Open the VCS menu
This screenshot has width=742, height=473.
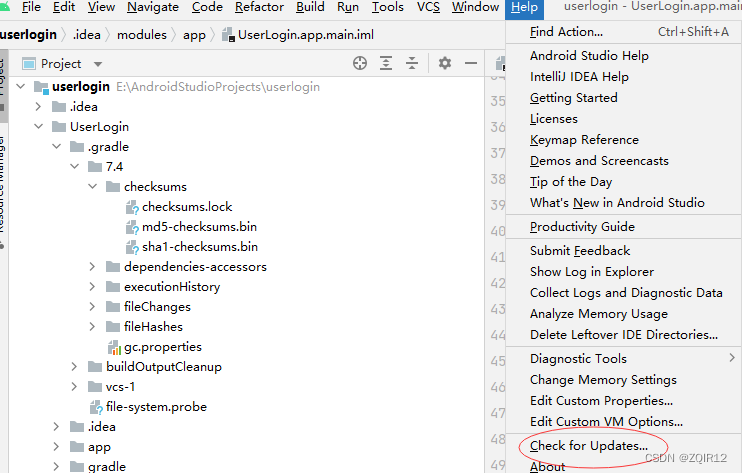[x=428, y=7]
